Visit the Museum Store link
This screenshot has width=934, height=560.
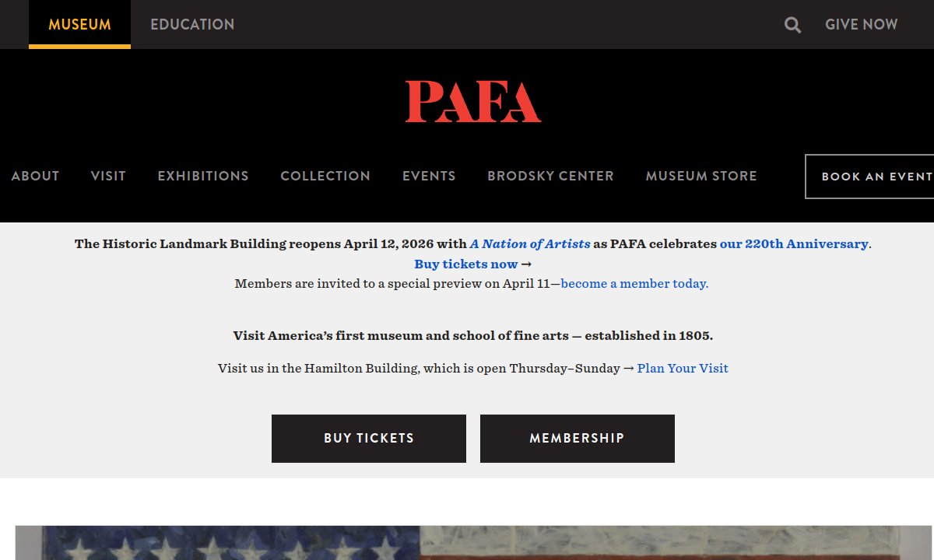(701, 176)
